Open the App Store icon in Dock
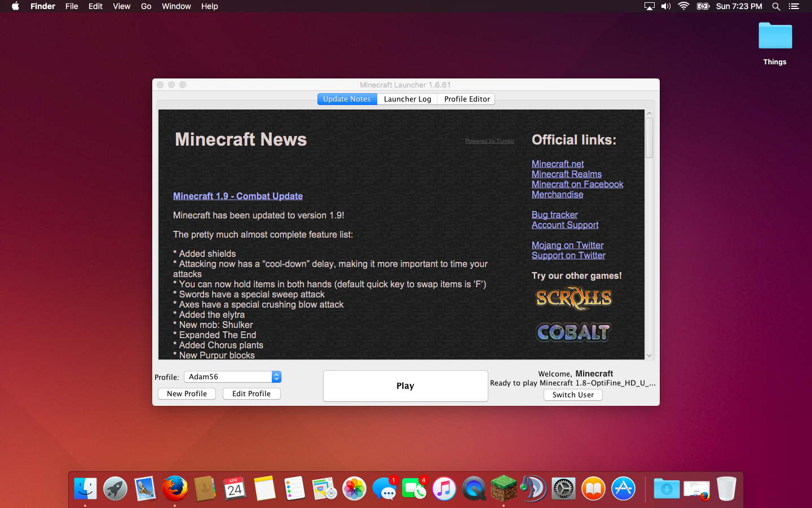 tap(624, 489)
